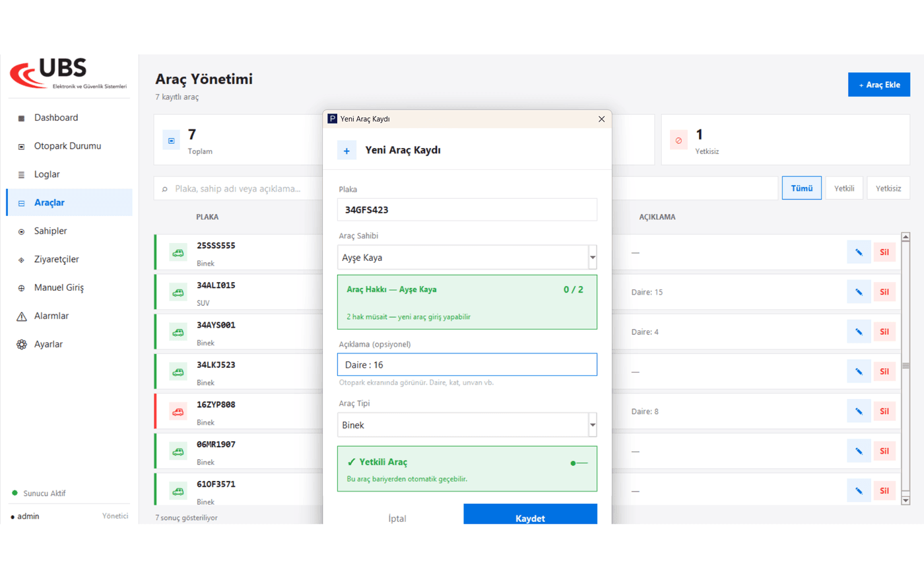Click the Loglar list icon

(21, 175)
